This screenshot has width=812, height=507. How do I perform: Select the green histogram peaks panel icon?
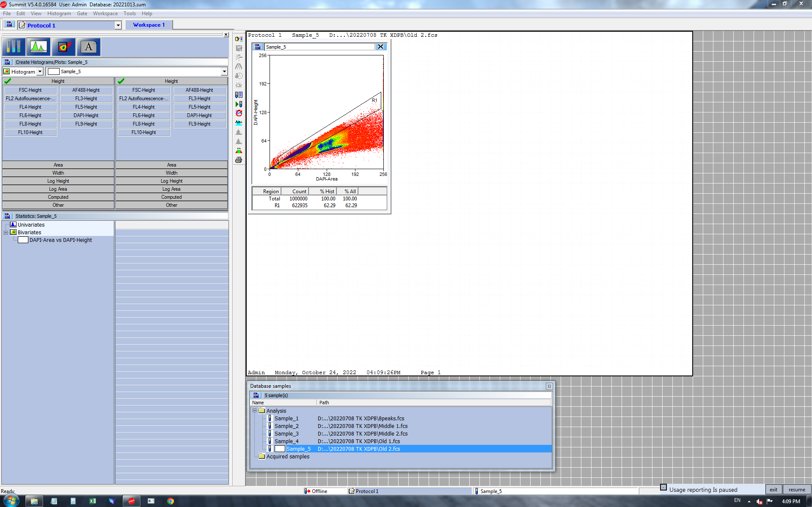click(39, 47)
